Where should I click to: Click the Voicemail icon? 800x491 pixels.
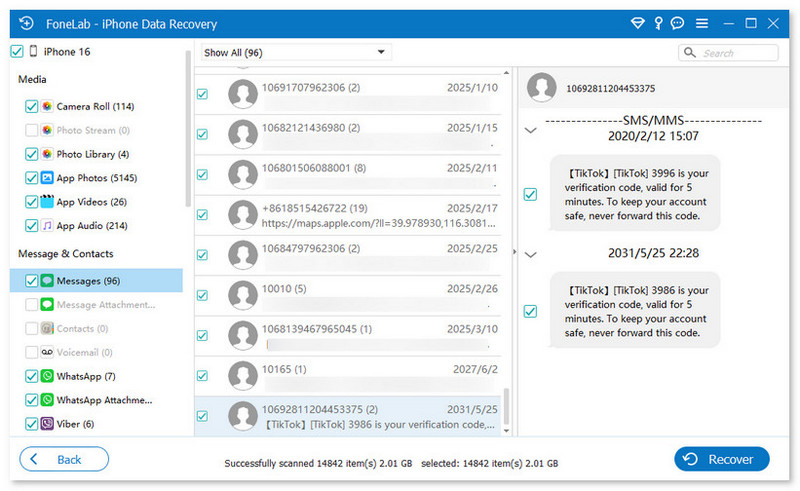point(47,352)
